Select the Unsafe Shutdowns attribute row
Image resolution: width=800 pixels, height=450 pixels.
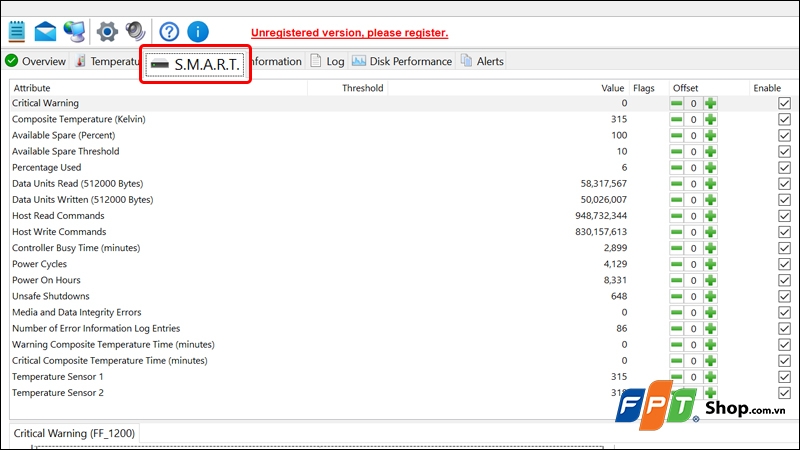pyautogui.click(x=403, y=296)
